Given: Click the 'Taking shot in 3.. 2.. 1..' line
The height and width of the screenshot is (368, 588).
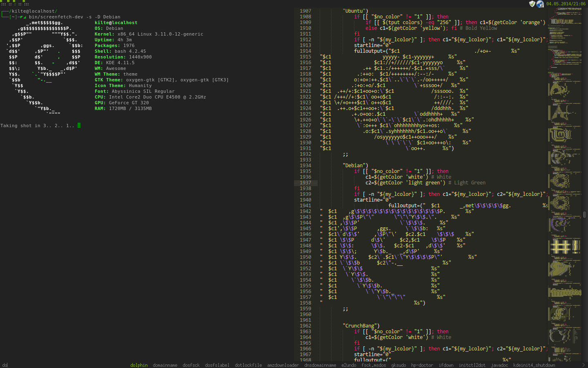Looking at the screenshot, I should pos(37,126).
